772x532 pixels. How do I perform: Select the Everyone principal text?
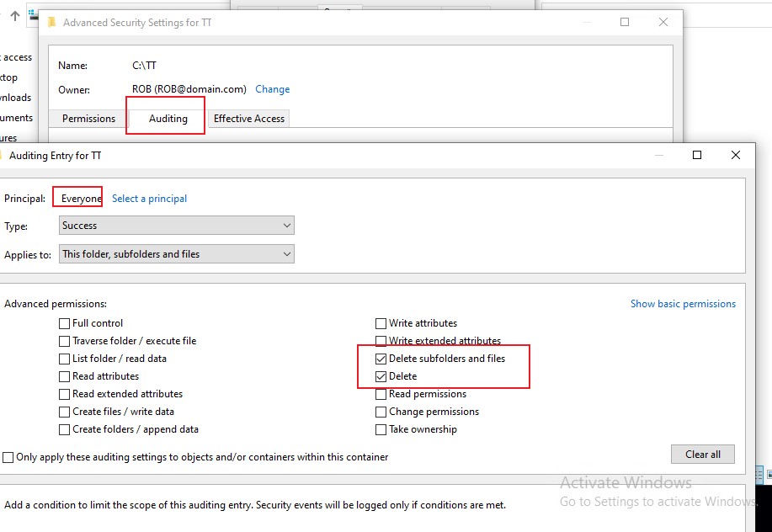pos(81,199)
